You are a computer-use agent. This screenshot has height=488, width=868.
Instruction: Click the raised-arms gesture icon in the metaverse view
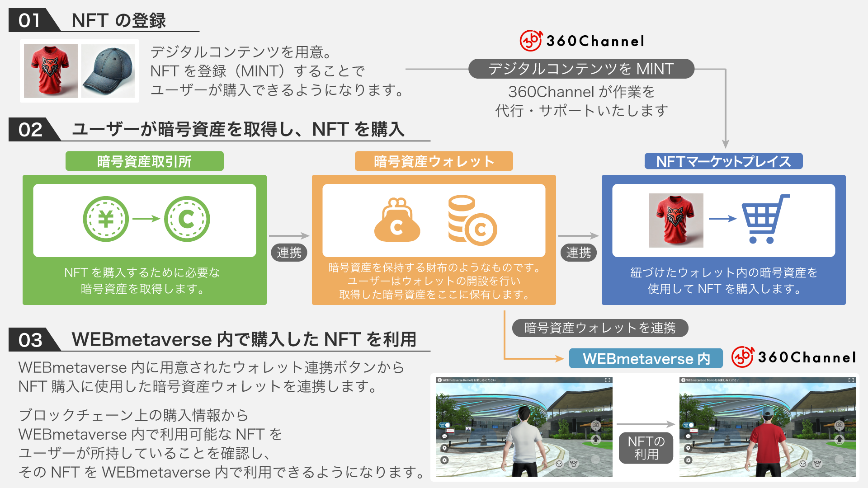coord(574,464)
